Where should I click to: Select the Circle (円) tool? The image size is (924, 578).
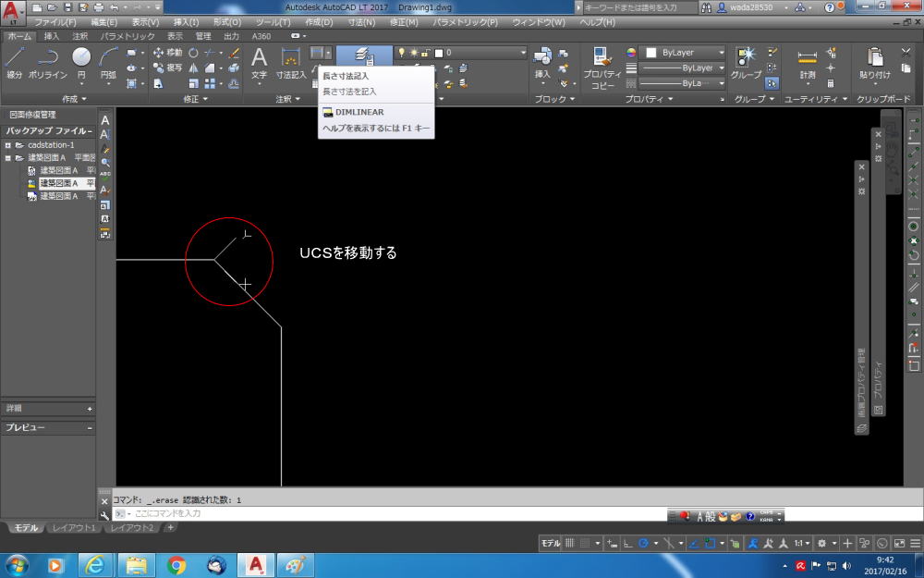point(81,62)
